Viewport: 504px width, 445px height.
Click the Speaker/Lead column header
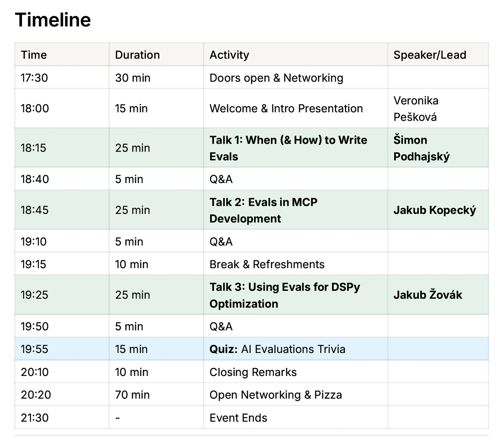(430, 55)
